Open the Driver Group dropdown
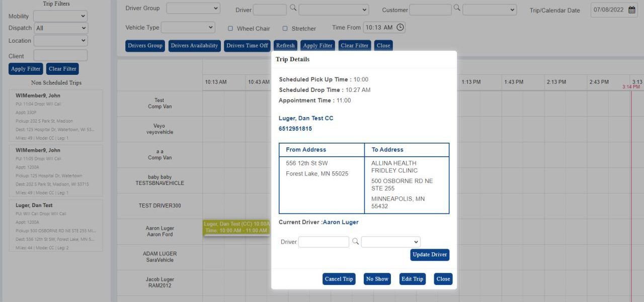This screenshot has height=302, width=644. 193,8
